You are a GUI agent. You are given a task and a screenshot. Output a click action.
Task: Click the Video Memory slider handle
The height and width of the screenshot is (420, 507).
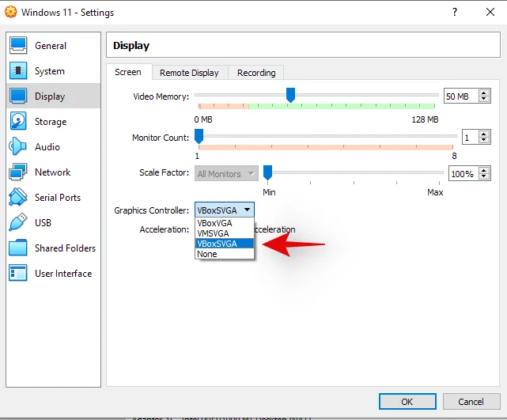pyautogui.click(x=291, y=95)
